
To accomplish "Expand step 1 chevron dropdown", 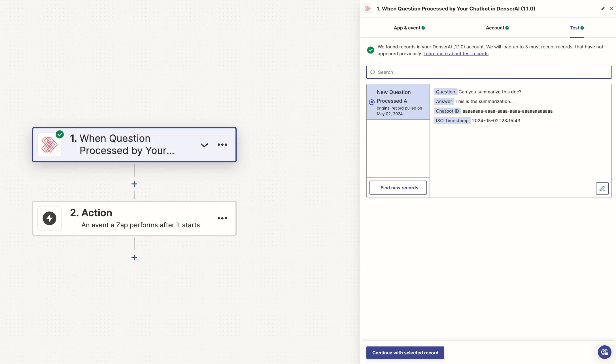I will click(x=204, y=145).
